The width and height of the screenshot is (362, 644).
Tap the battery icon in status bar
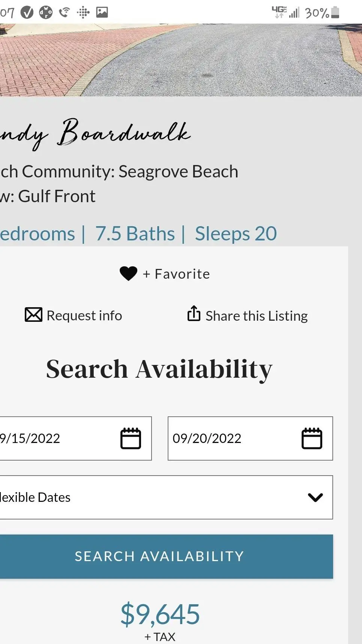click(x=335, y=12)
